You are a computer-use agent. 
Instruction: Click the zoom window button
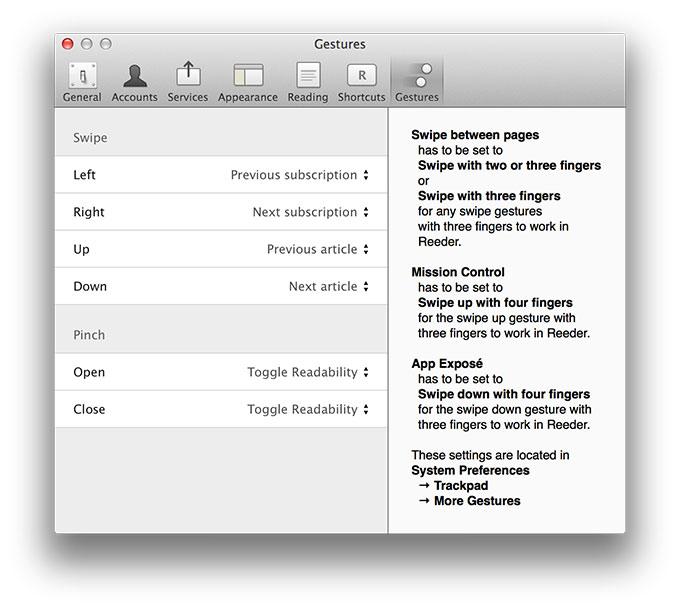pyautogui.click(x=106, y=44)
